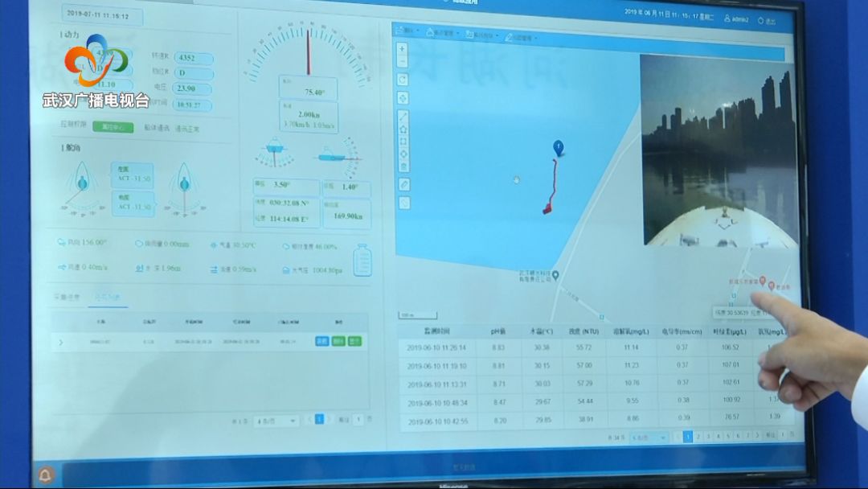This screenshot has width=868, height=489.
Task: Click the admin2 user account icon
Action: click(727, 18)
